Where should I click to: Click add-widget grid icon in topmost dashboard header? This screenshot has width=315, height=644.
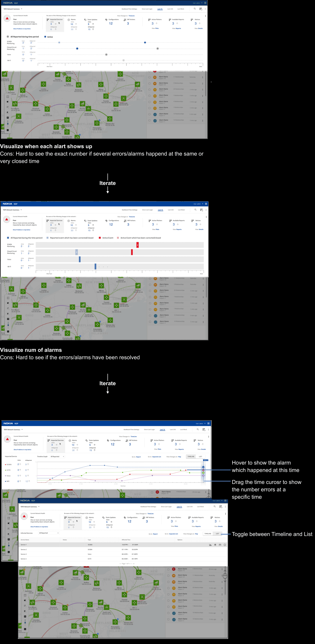tap(201, 9)
